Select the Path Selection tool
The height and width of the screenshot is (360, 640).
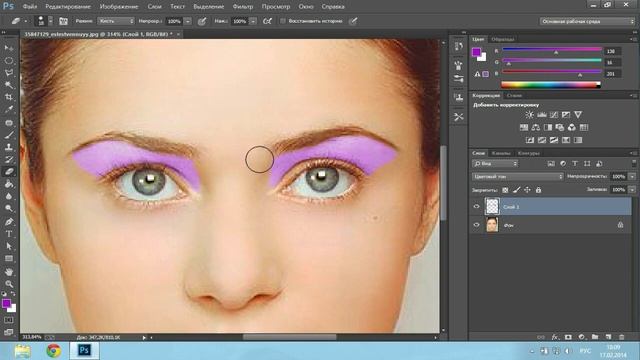(9, 247)
